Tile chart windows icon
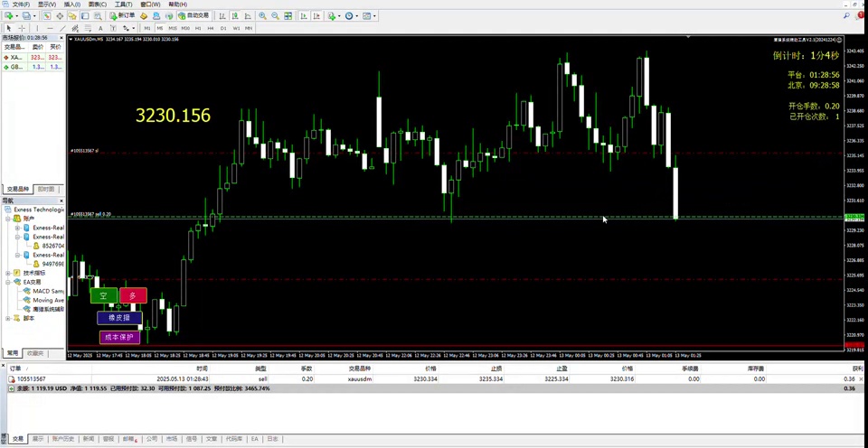868x448 pixels. click(288, 16)
